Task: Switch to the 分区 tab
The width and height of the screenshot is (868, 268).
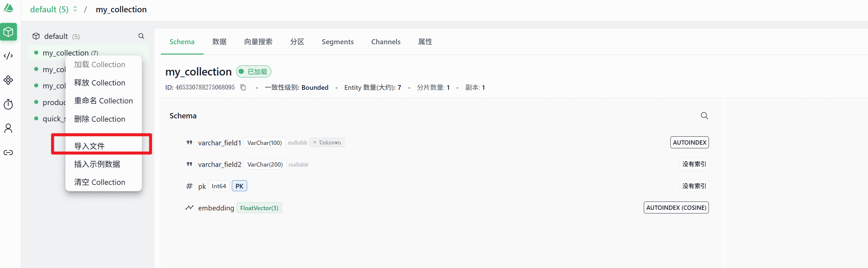Action: coord(297,42)
